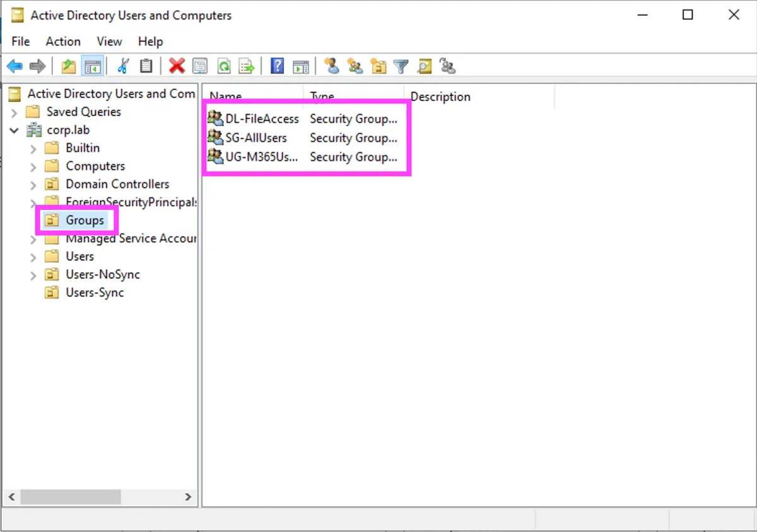Collapse the corp.lab domain node
This screenshot has width=757, height=532.
(14, 130)
